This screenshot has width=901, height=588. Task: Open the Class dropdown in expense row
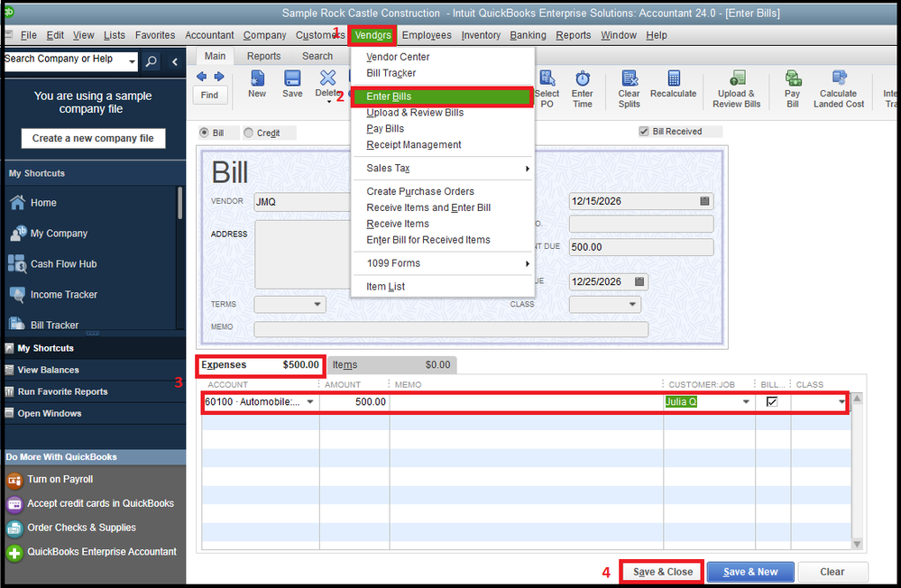pyautogui.click(x=841, y=402)
